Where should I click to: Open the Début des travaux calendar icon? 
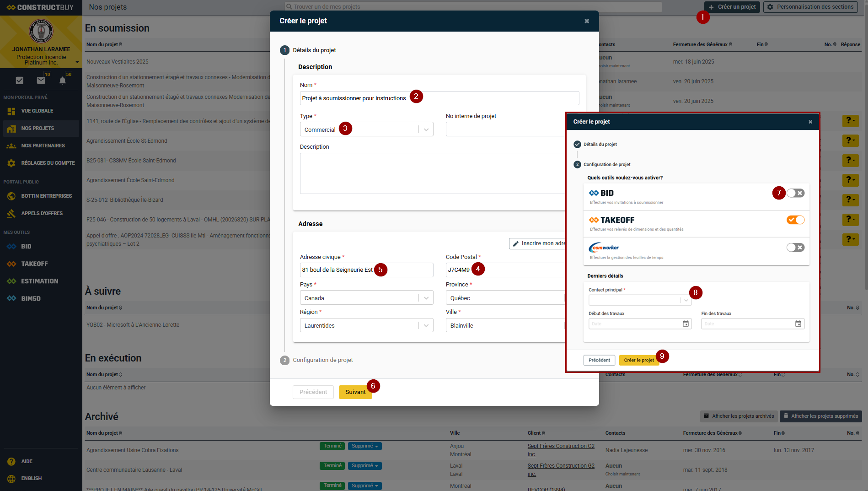point(686,324)
